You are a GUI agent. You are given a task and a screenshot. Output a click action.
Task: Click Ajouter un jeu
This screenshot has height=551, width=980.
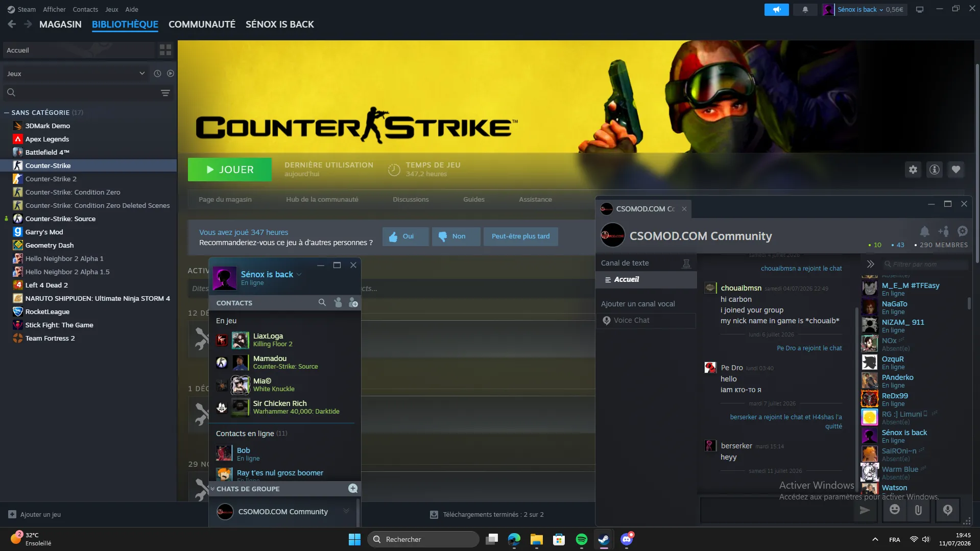[x=35, y=514]
